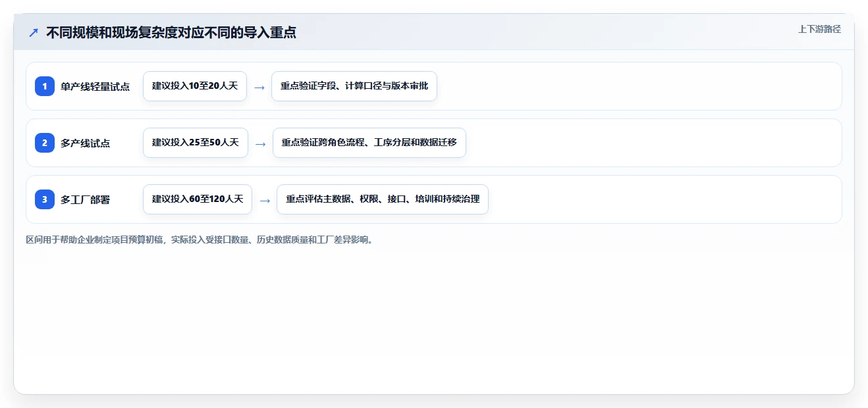Click the step number 3 badge
This screenshot has height=408, width=868.
coord(45,199)
